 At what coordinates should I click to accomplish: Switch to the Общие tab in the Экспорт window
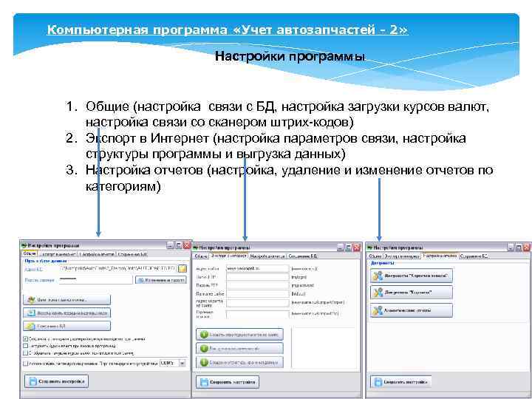201,256
